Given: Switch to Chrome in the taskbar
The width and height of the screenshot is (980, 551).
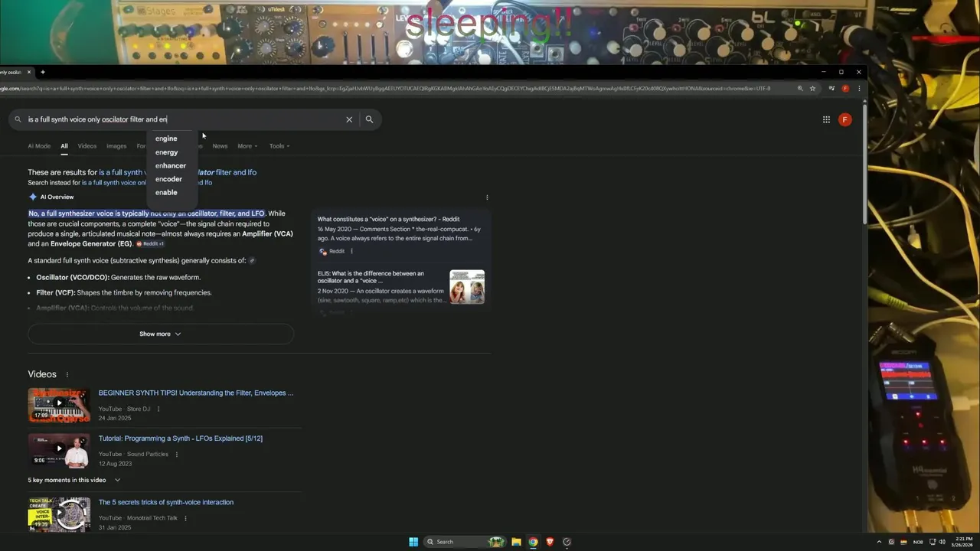Looking at the screenshot, I should pos(533,542).
